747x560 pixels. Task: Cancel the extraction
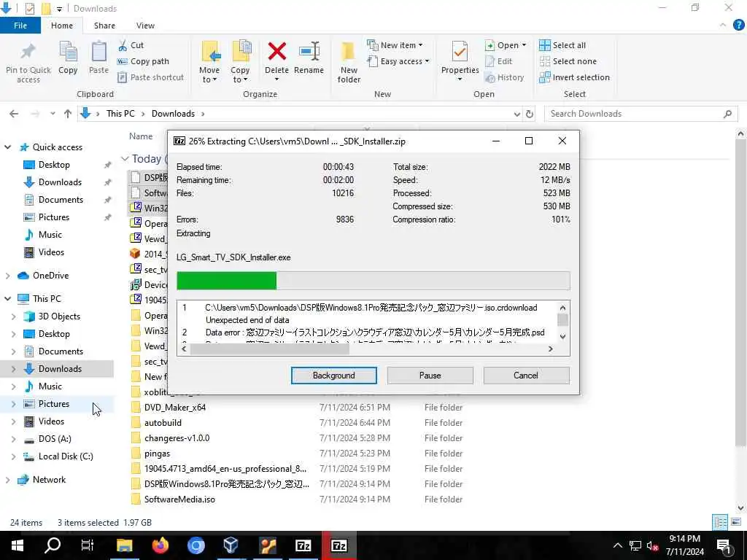click(526, 376)
